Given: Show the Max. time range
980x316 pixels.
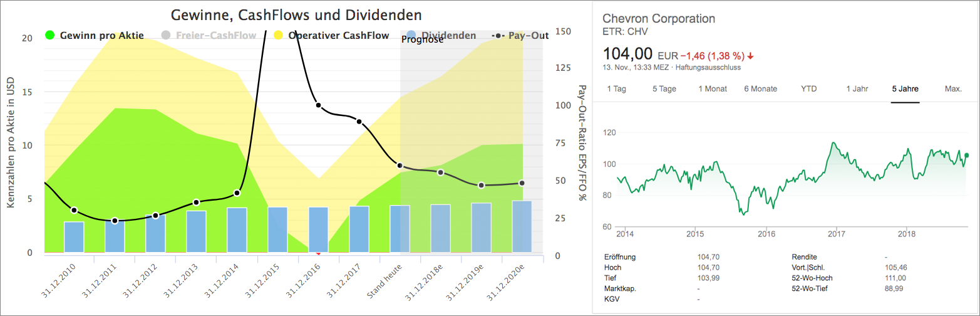Looking at the screenshot, I should 953,89.
